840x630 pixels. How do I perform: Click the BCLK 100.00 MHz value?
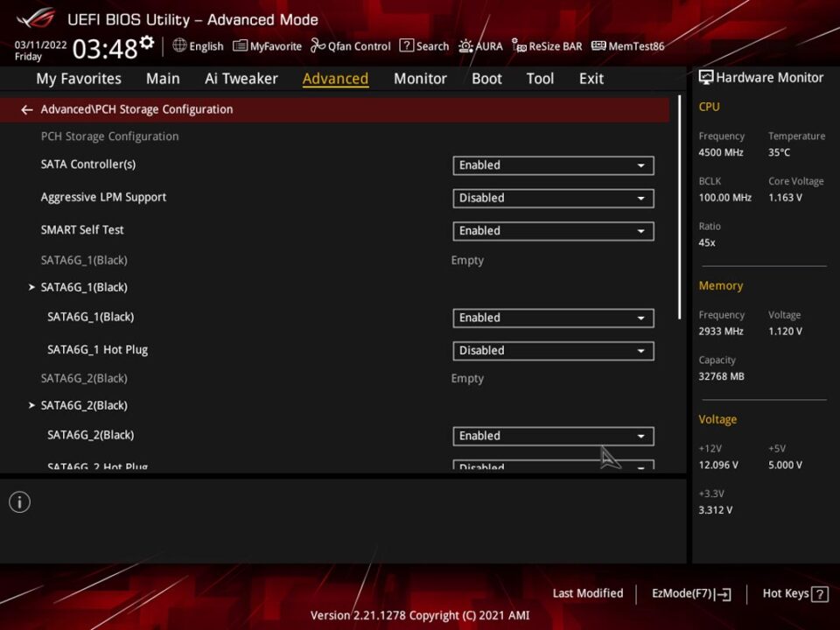pyautogui.click(x=724, y=198)
